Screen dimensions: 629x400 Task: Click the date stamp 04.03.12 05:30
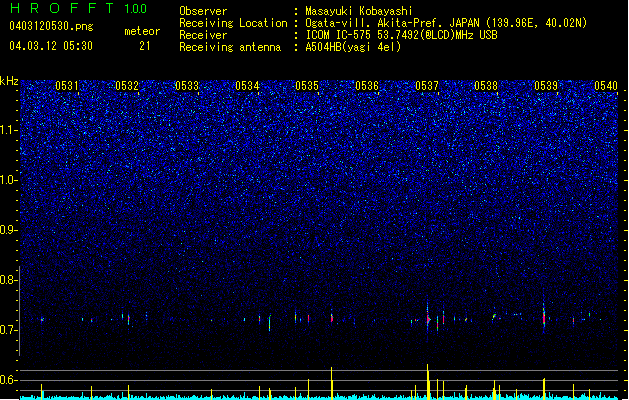51,46
